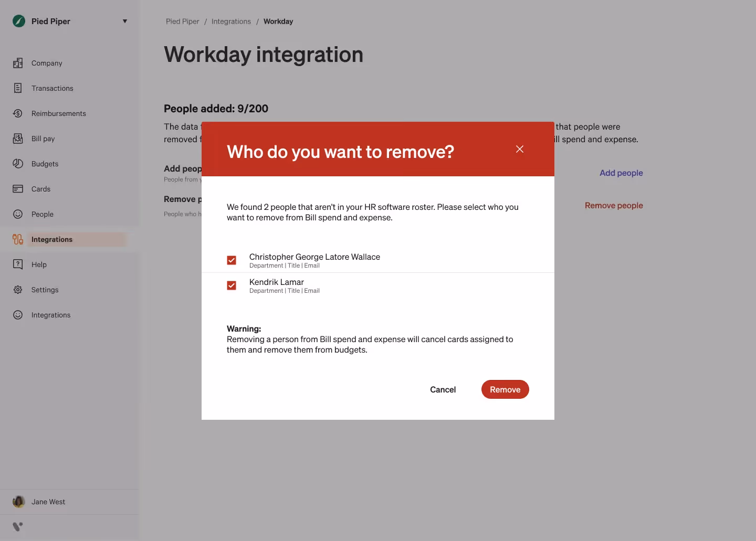Click the red Remove button

[505, 389]
